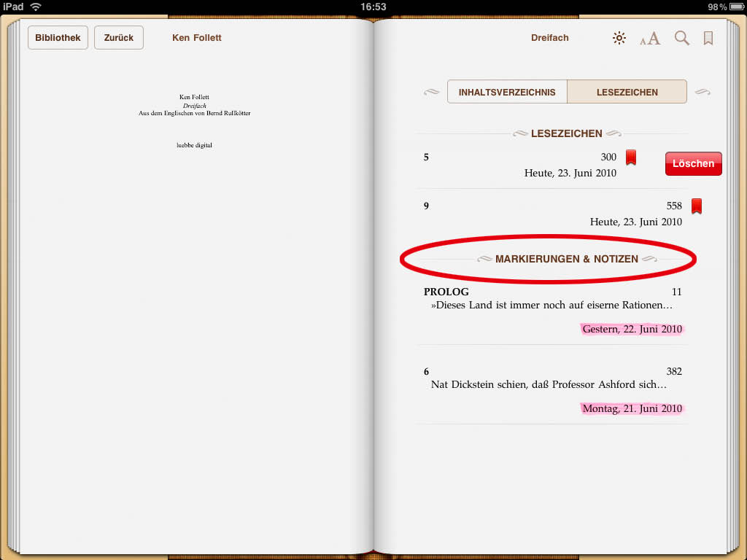This screenshot has width=747, height=560.
Task: Open chapter 9 bookmark at page 558
Action: [x=553, y=214]
